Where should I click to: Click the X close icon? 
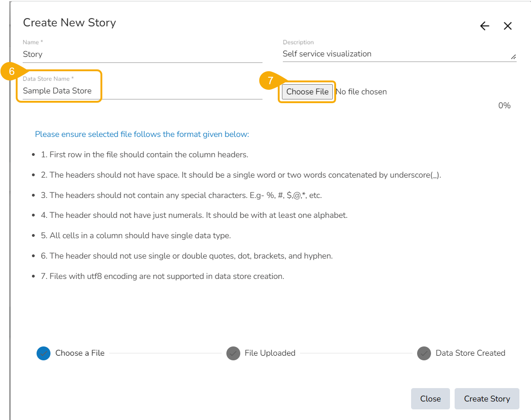(x=508, y=26)
